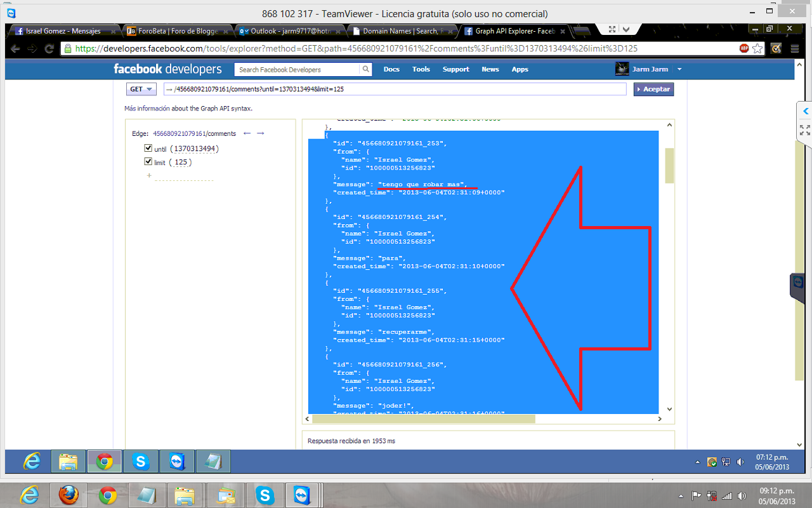Show hidden icons in local system tray
Image resolution: width=812 pixels, height=508 pixels.
pos(681,496)
